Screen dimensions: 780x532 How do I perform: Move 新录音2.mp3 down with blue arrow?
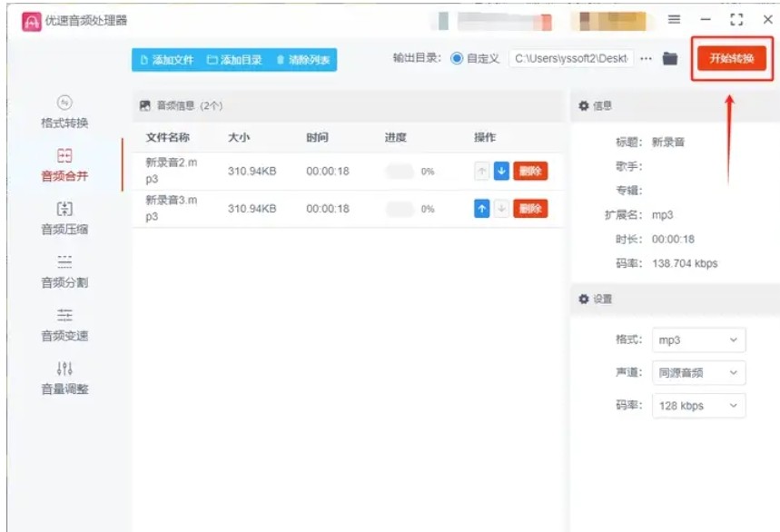pos(501,171)
